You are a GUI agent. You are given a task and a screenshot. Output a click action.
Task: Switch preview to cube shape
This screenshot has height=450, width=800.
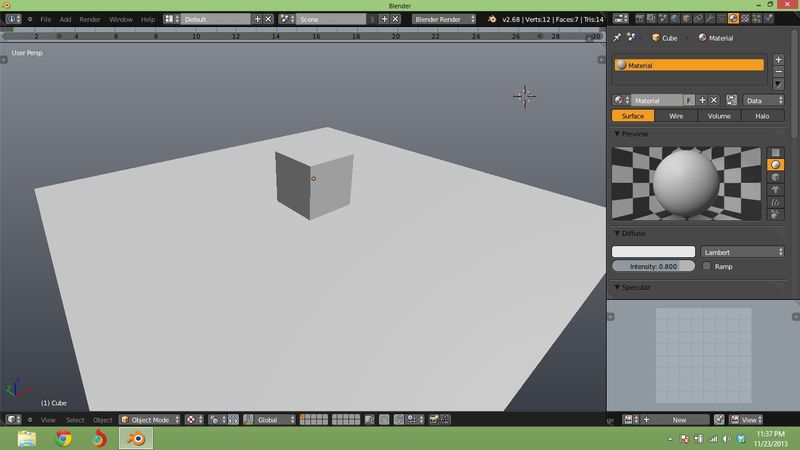coord(775,177)
